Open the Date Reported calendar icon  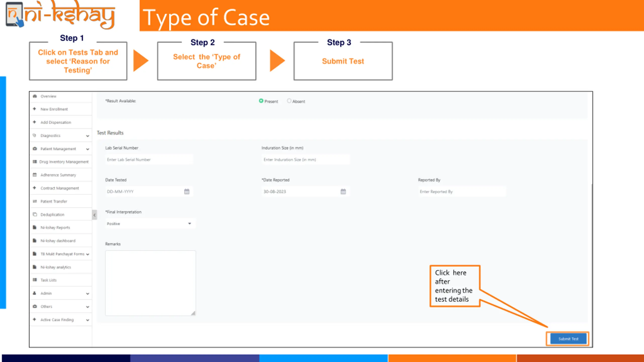pos(343,192)
